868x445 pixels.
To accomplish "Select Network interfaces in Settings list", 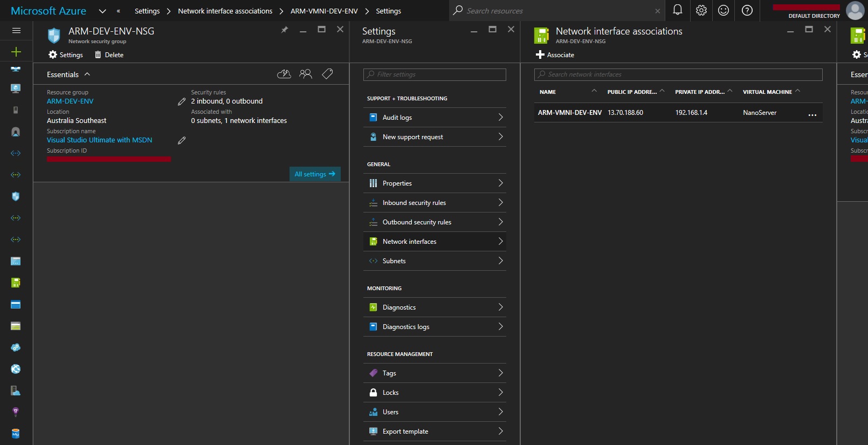I will click(435, 242).
